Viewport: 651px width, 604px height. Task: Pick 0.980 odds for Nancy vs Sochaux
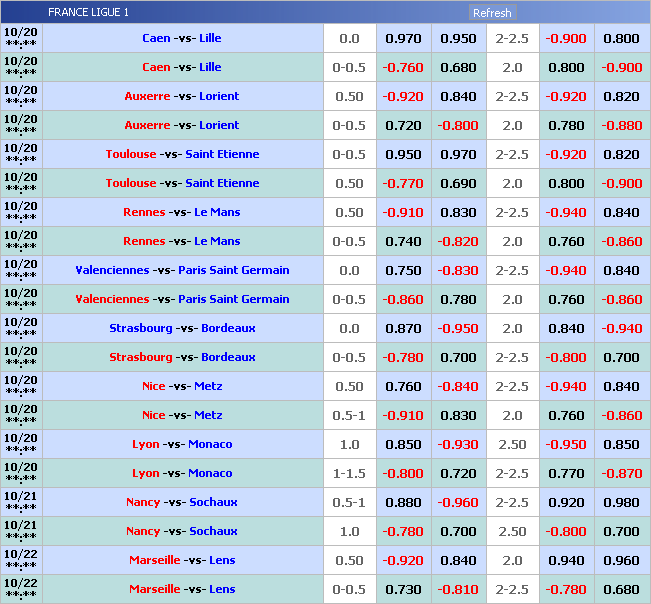pyautogui.click(x=621, y=503)
